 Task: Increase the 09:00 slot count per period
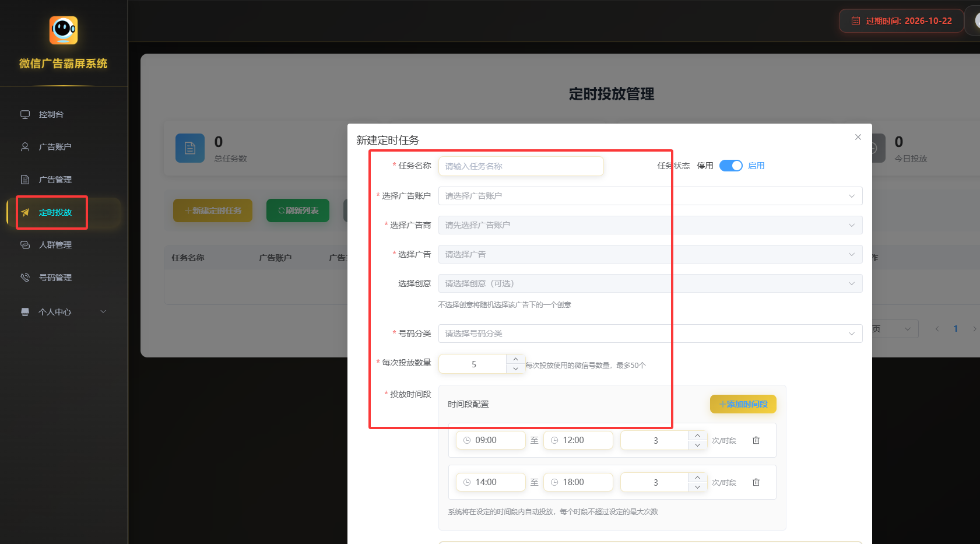(x=697, y=436)
